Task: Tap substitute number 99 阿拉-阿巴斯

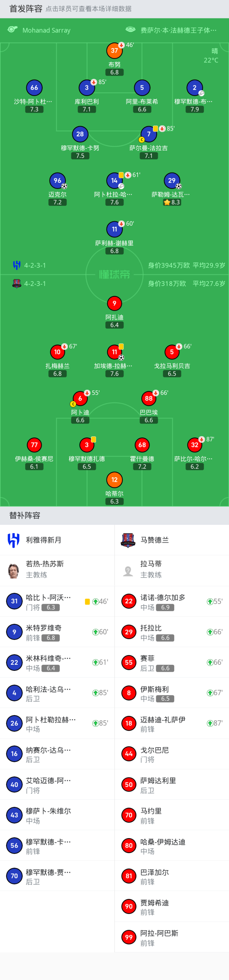Action: point(171,937)
